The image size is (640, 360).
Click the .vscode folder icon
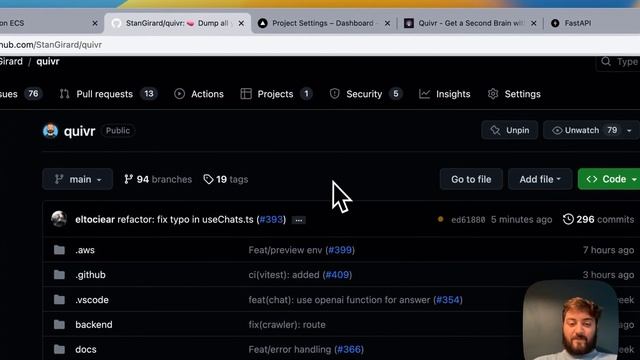pyautogui.click(x=59, y=300)
